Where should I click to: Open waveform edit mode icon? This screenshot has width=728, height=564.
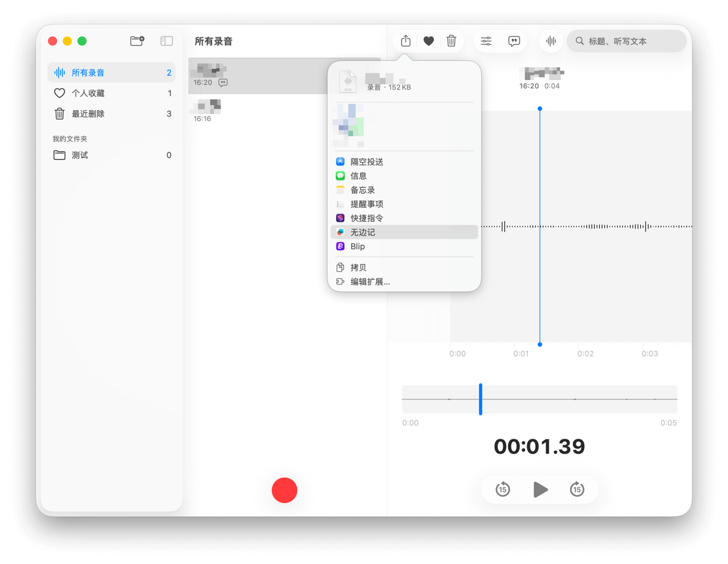pyautogui.click(x=551, y=41)
